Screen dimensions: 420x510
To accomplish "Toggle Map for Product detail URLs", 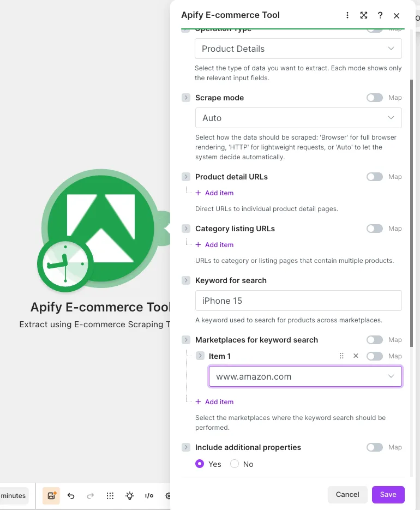I will pos(374,177).
